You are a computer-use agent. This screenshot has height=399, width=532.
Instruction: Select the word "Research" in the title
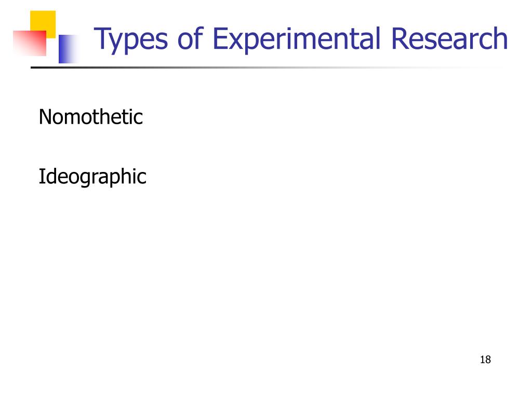click(x=449, y=38)
